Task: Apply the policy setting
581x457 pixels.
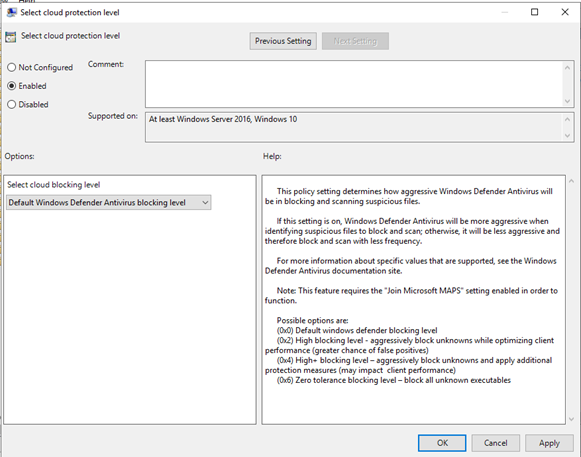Action: (549, 443)
